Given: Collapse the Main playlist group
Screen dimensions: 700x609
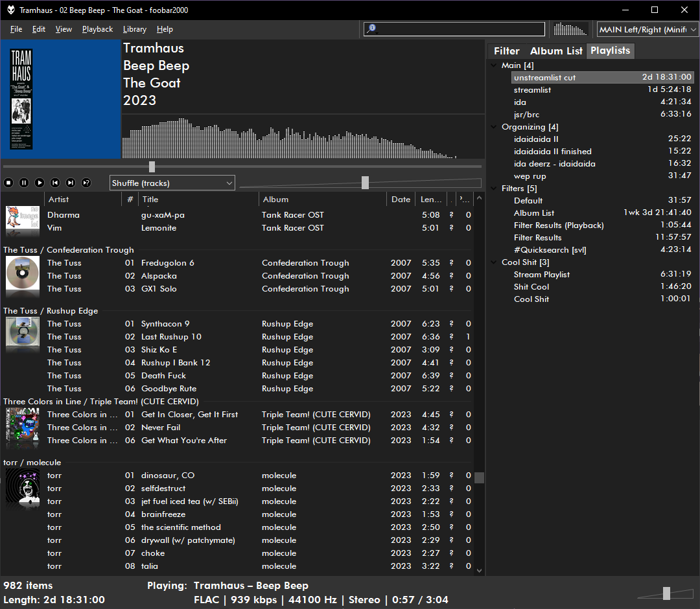Looking at the screenshot, I should point(493,65).
